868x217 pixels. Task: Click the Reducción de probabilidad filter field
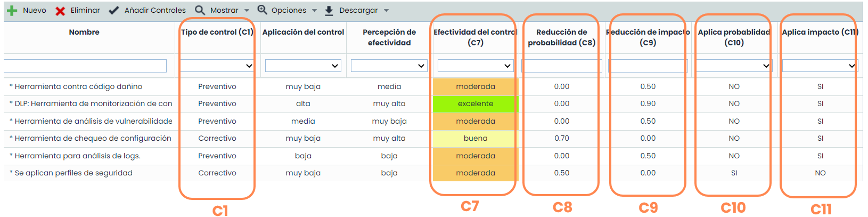(561, 66)
